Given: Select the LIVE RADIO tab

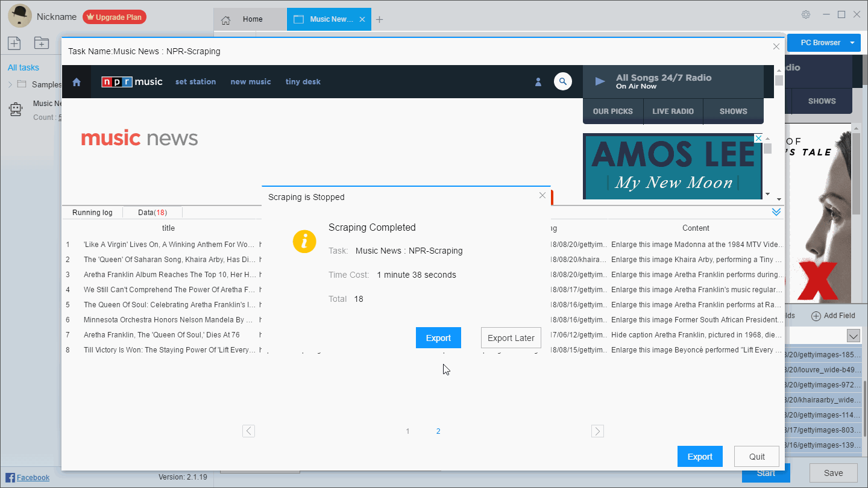Looking at the screenshot, I should pos(673,111).
